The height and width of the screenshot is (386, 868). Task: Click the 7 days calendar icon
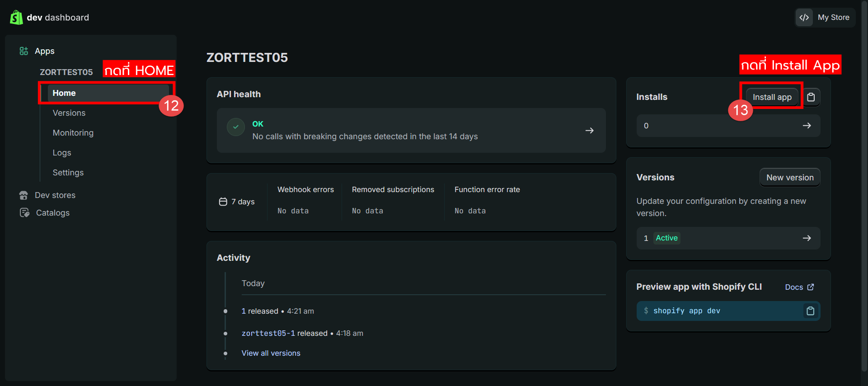(x=223, y=202)
